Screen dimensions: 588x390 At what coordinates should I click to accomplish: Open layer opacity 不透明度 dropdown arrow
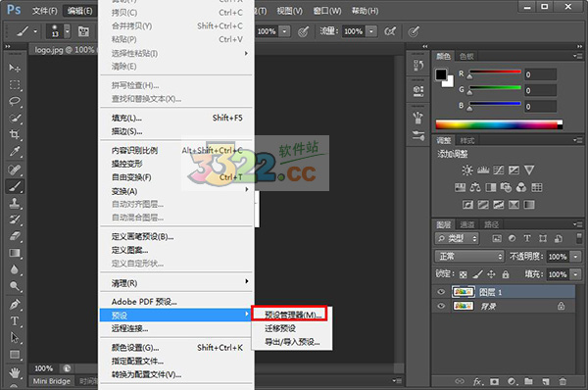coord(575,257)
